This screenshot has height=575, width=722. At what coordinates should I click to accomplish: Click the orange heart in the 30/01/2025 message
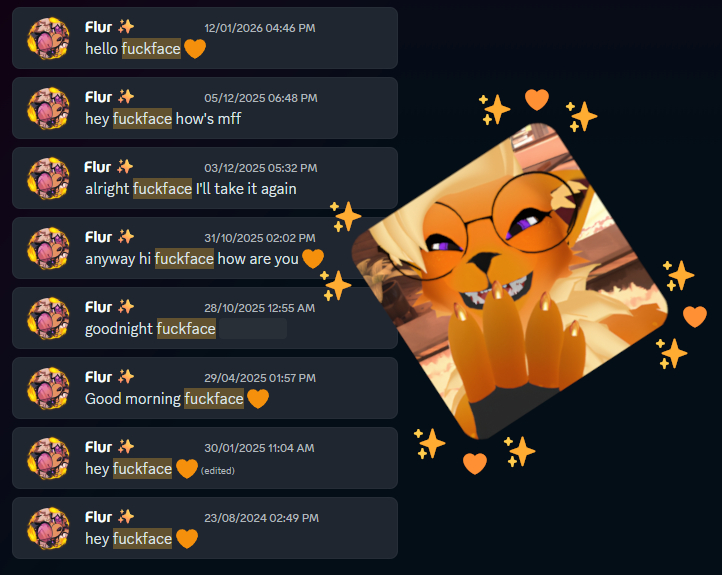click(187, 469)
